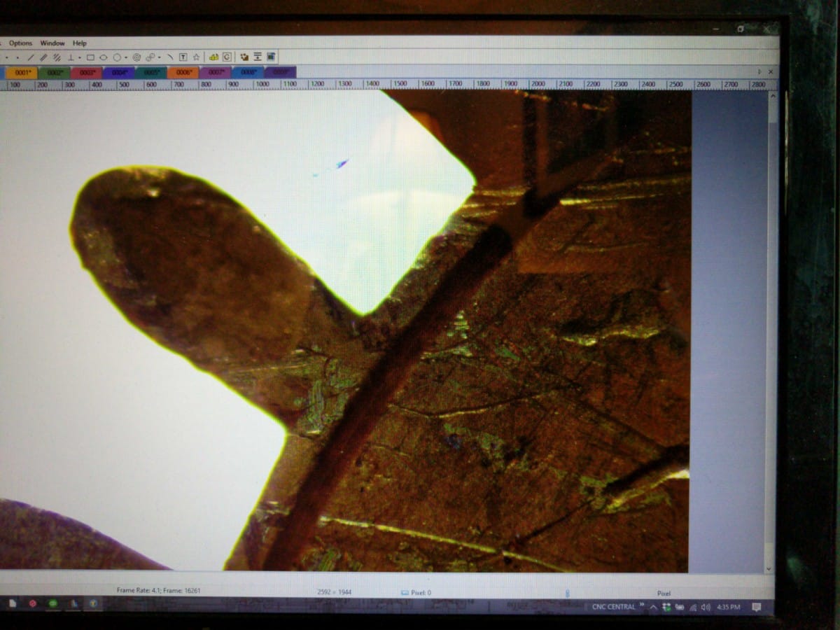Select the ellipse drawing tool
840x630 pixels.
104,57
